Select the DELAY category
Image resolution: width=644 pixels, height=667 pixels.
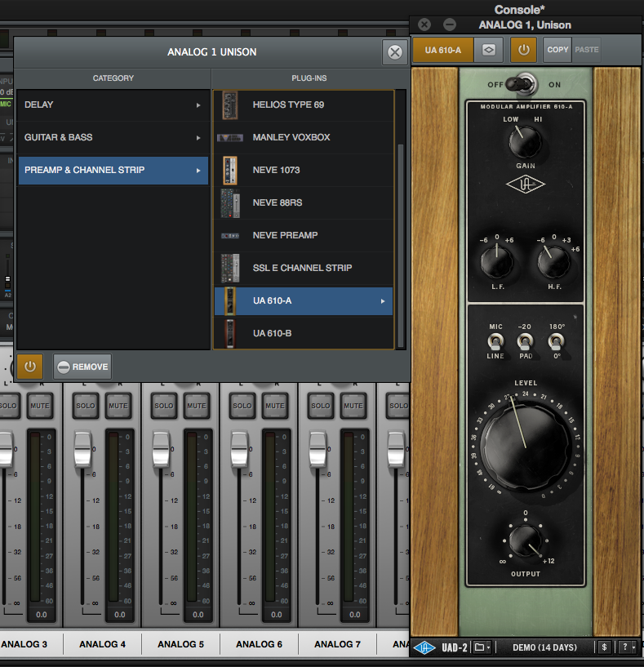(x=113, y=104)
